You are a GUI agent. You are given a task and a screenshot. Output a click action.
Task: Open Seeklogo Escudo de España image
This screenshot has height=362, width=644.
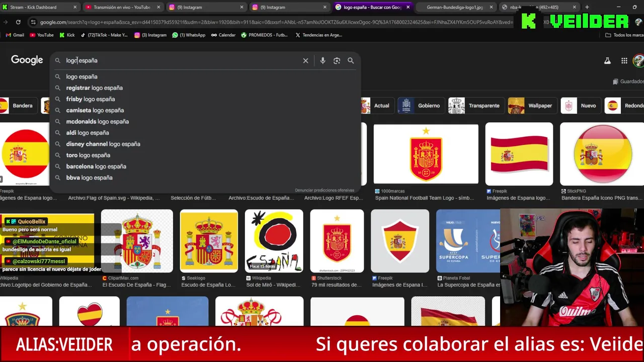click(209, 241)
